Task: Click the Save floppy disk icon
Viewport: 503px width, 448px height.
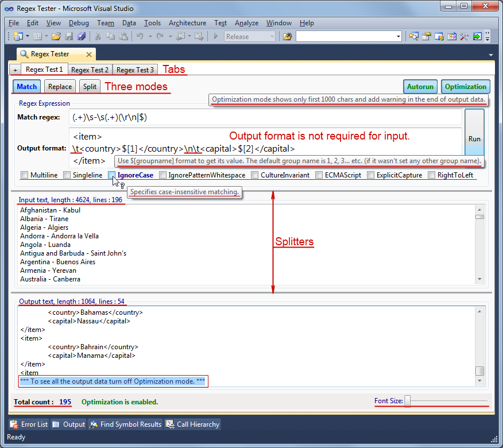Action: tap(69, 36)
